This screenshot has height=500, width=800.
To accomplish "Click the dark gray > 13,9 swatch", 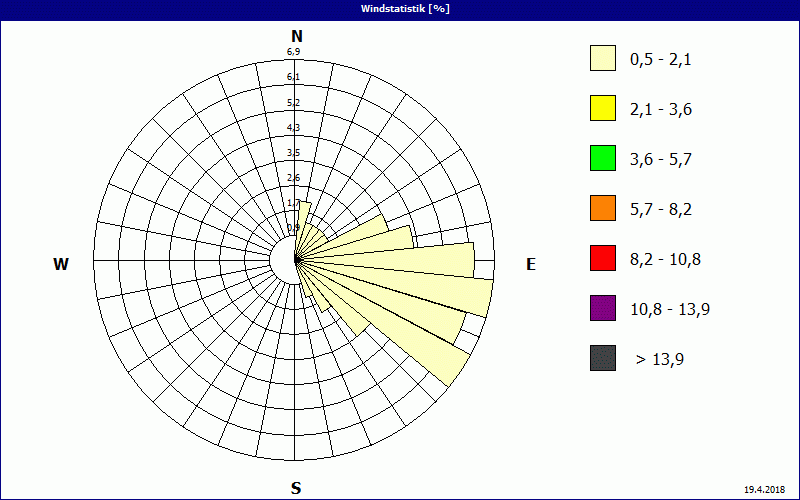I will tap(603, 358).
